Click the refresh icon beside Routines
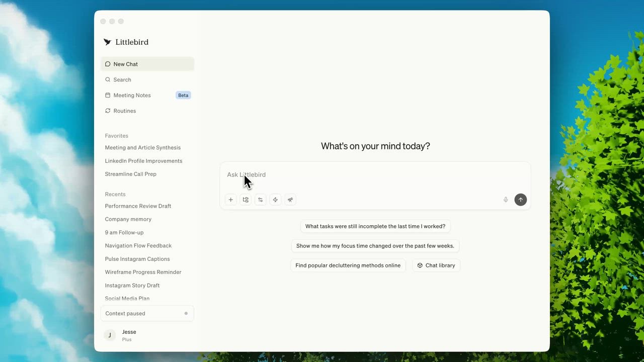This screenshot has width=644, height=362. tap(108, 111)
